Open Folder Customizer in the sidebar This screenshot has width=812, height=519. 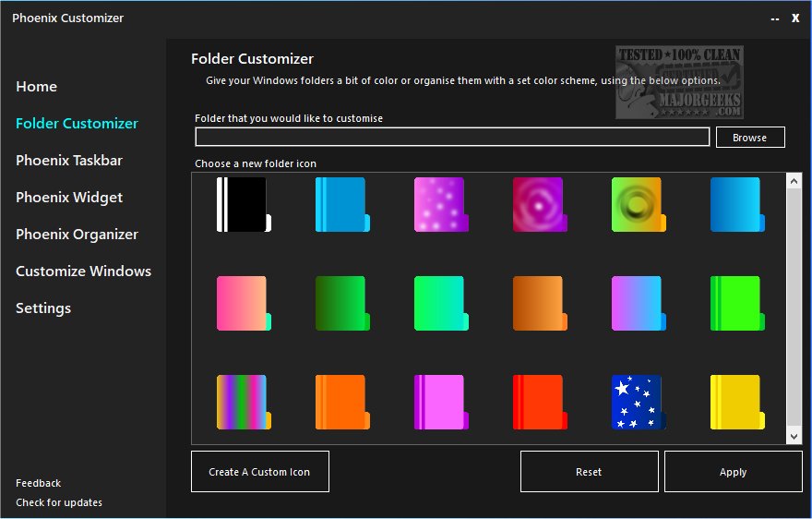tap(78, 124)
